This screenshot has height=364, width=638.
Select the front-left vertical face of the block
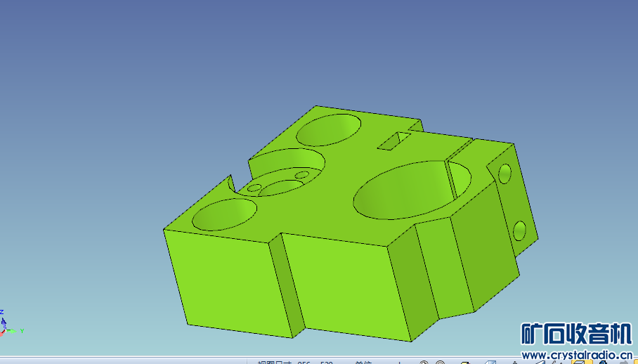pyautogui.click(x=228, y=283)
